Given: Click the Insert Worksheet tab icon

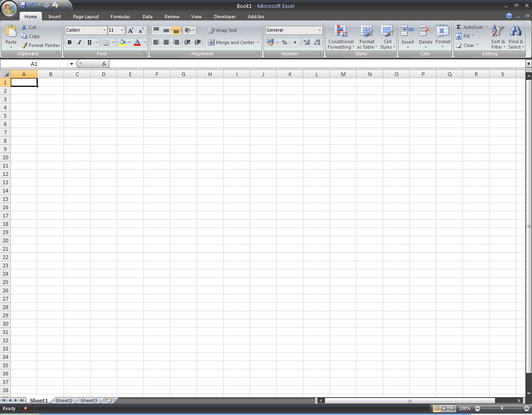Looking at the screenshot, I should coord(108,400).
